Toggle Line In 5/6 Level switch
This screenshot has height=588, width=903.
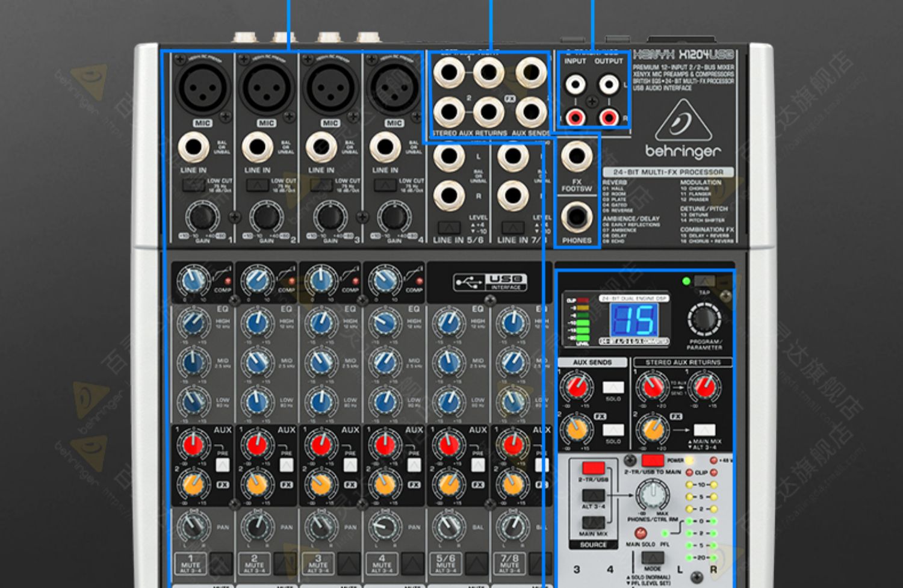(x=448, y=228)
